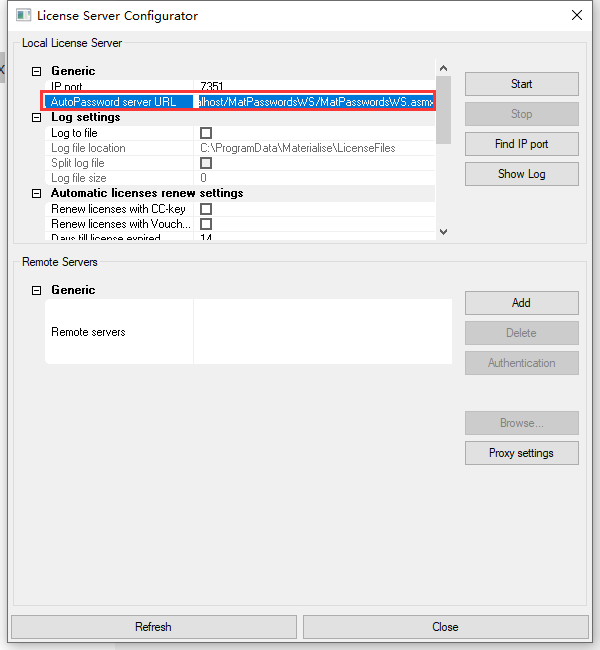Select the Split log file label
The image size is (600, 650).
click(78, 163)
